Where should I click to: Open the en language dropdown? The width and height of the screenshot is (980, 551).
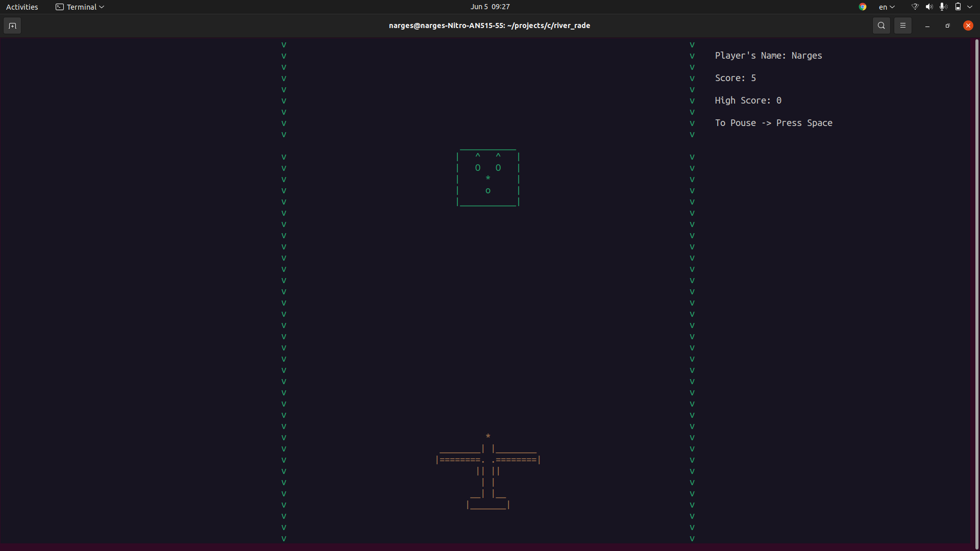(887, 7)
